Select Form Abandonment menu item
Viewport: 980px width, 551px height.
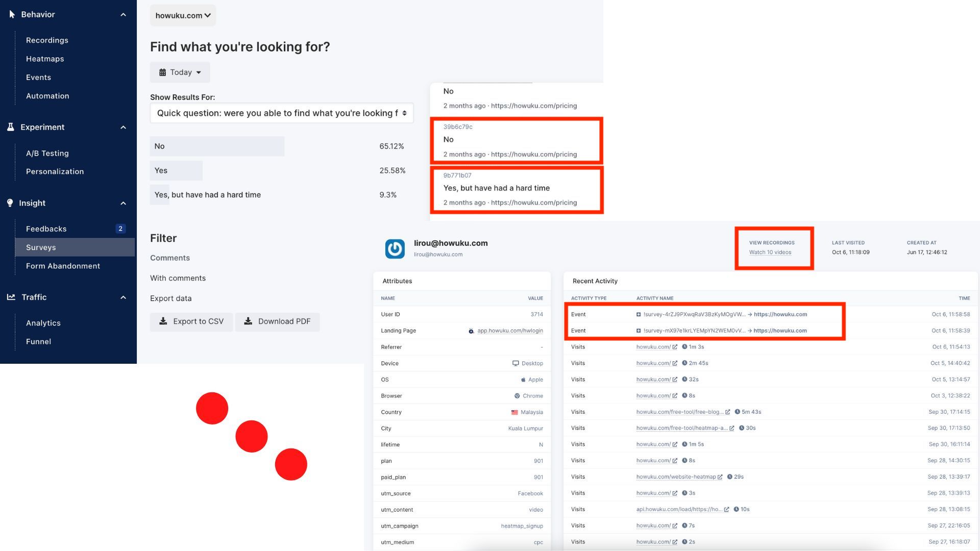pos(63,266)
